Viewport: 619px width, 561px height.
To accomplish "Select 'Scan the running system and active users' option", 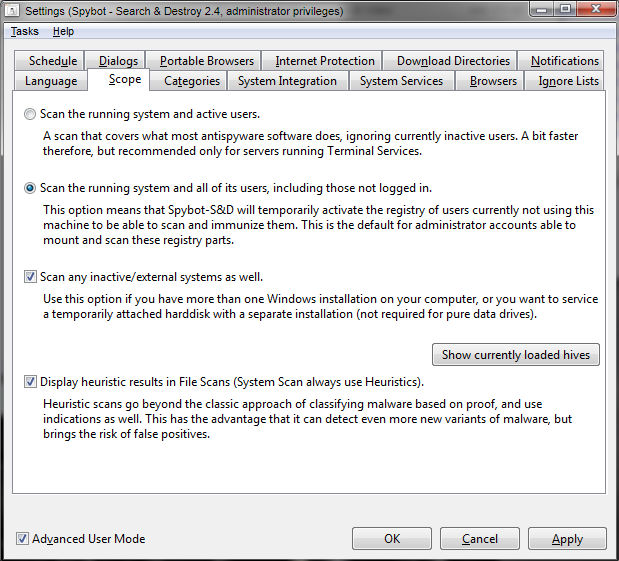I will pyautogui.click(x=30, y=114).
